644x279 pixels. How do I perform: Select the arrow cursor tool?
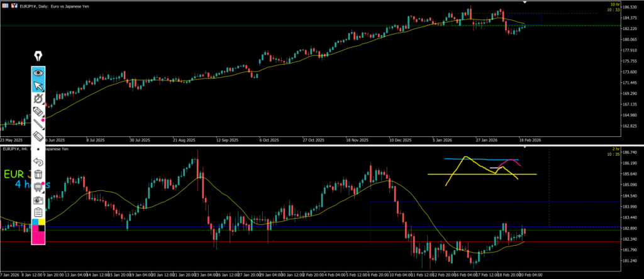38,85
